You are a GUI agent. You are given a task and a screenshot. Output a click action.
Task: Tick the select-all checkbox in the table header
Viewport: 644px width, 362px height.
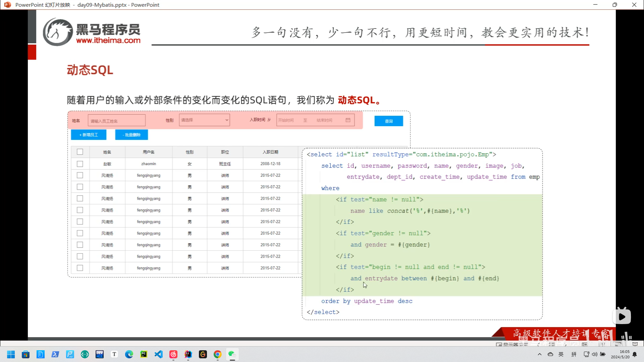pyautogui.click(x=80, y=152)
